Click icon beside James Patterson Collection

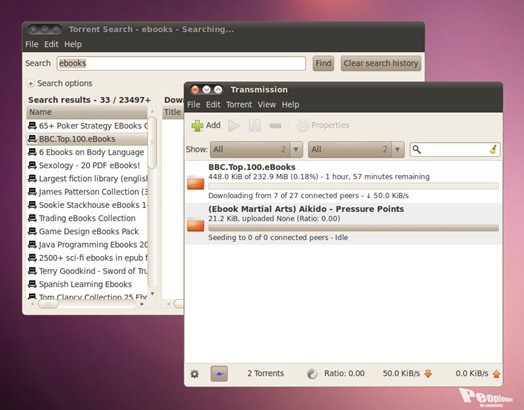[x=32, y=192]
